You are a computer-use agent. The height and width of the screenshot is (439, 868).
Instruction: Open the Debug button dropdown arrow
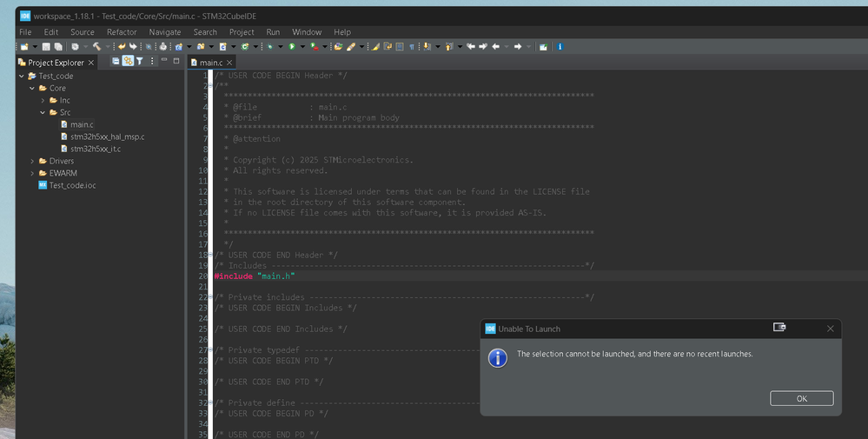[x=280, y=47]
